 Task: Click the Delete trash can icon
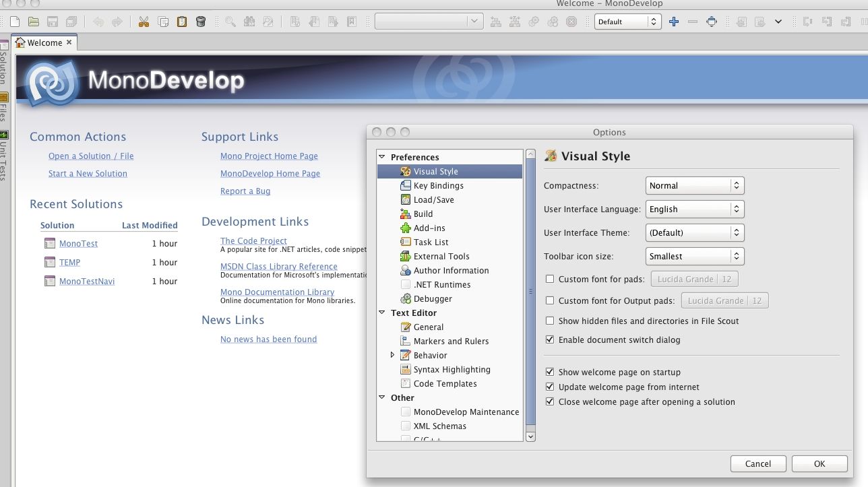click(x=200, y=22)
